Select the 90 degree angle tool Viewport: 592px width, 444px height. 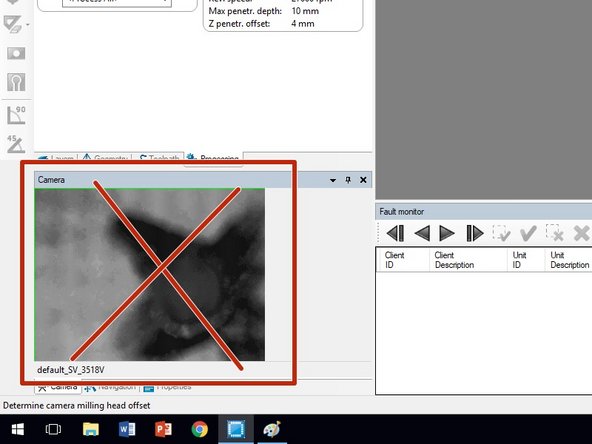pos(16,115)
